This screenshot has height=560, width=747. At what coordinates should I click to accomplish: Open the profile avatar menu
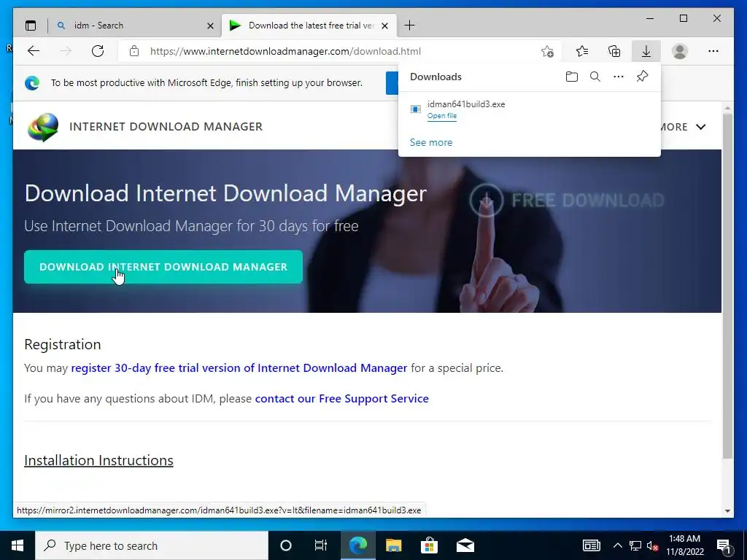[x=680, y=51]
